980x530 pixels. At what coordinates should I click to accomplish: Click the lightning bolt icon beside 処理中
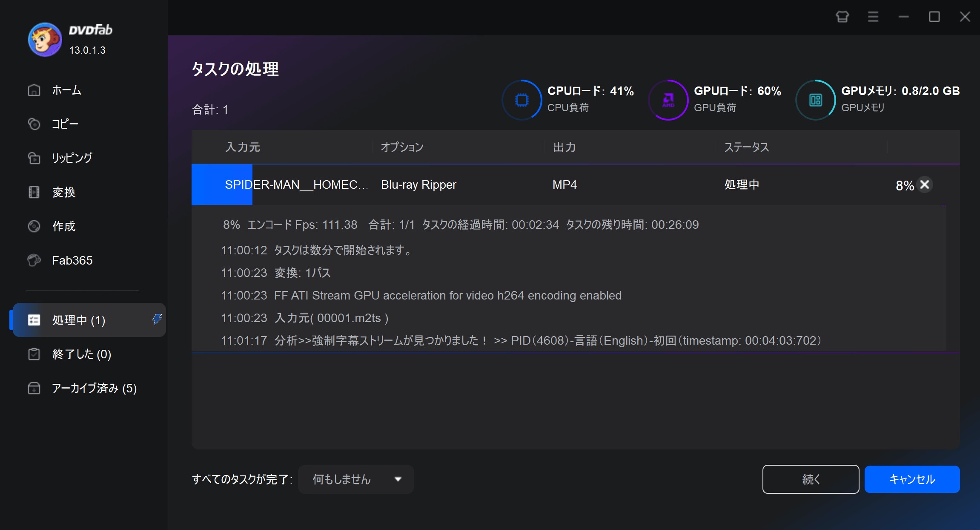(x=157, y=320)
